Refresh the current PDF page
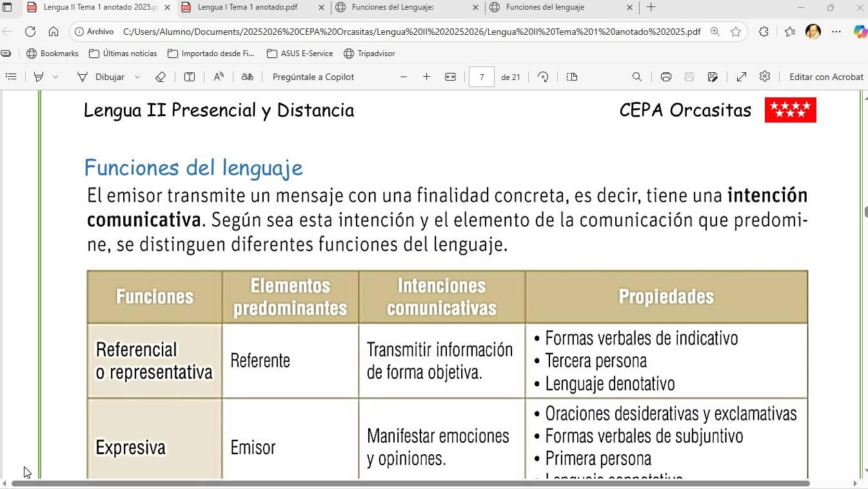The image size is (868, 489). 30,32
